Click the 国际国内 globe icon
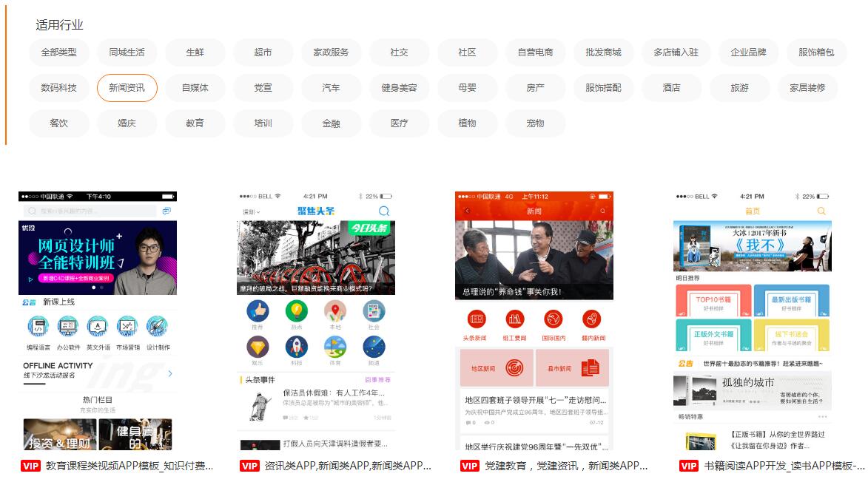 coord(554,319)
